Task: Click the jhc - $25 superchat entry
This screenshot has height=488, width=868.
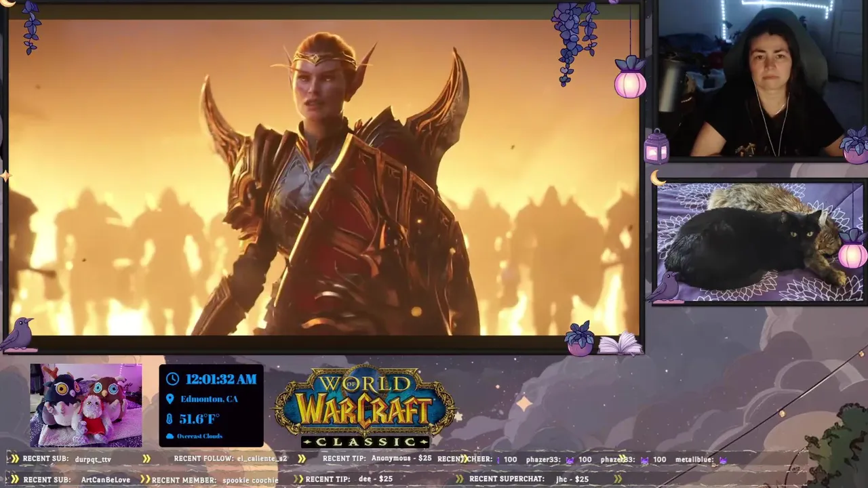Action: point(572,479)
